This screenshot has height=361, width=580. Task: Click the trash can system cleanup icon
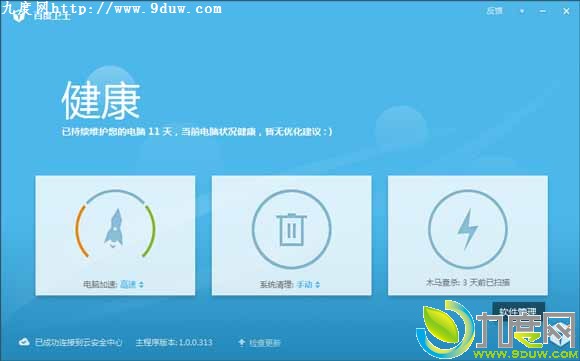point(291,229)
